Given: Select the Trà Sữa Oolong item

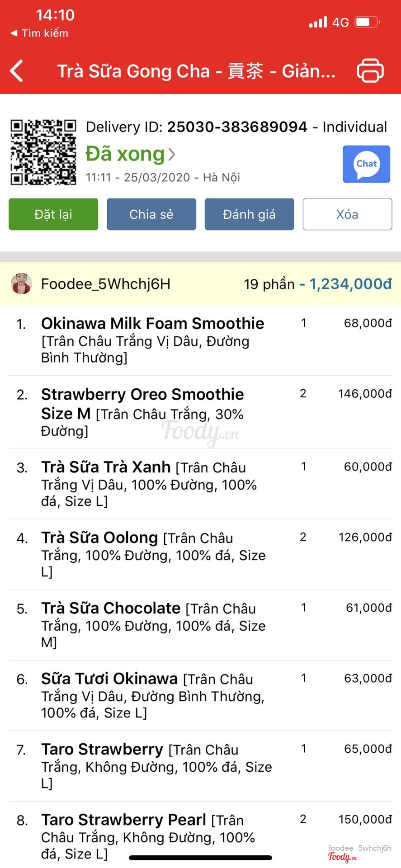Looking at the screenshot, I should tap(99, 538).
